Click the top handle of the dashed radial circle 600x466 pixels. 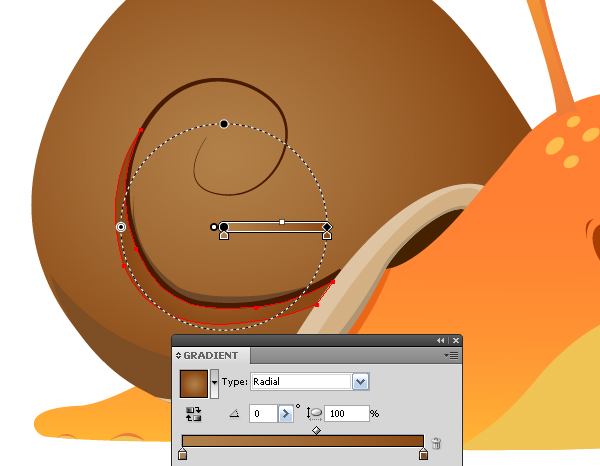pos(224,124)
